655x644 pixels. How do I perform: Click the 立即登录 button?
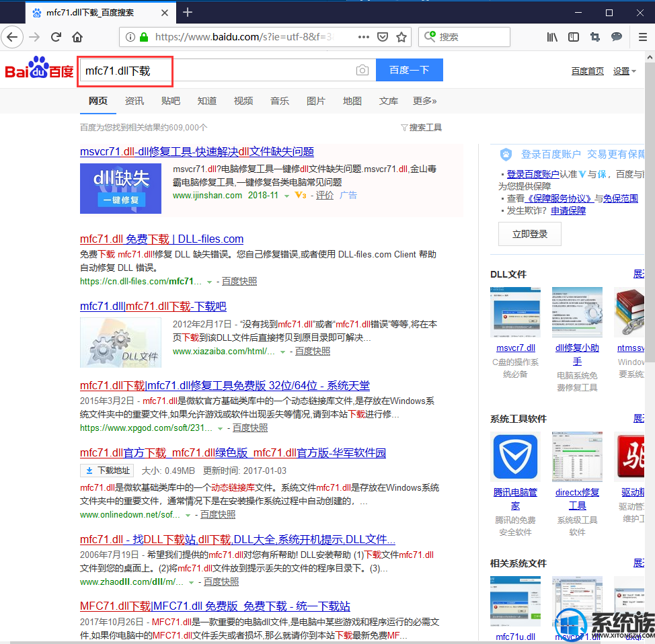[530, 235]
